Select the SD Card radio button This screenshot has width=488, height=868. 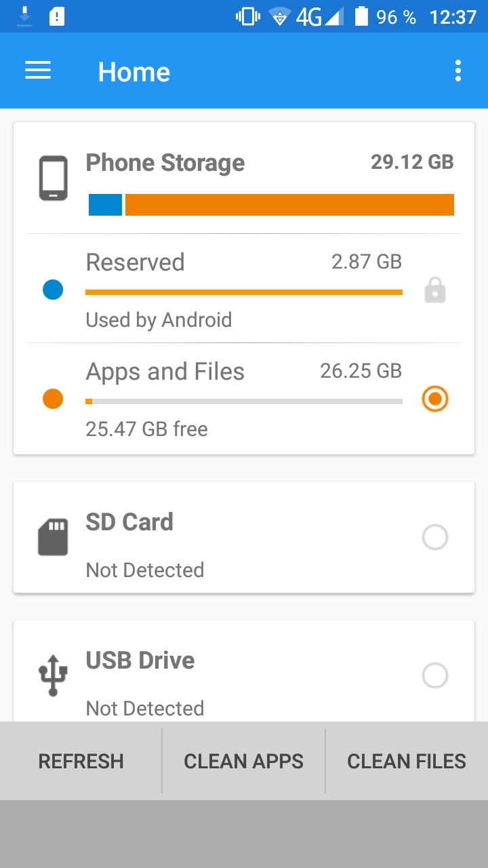click(x=435, y=537)
